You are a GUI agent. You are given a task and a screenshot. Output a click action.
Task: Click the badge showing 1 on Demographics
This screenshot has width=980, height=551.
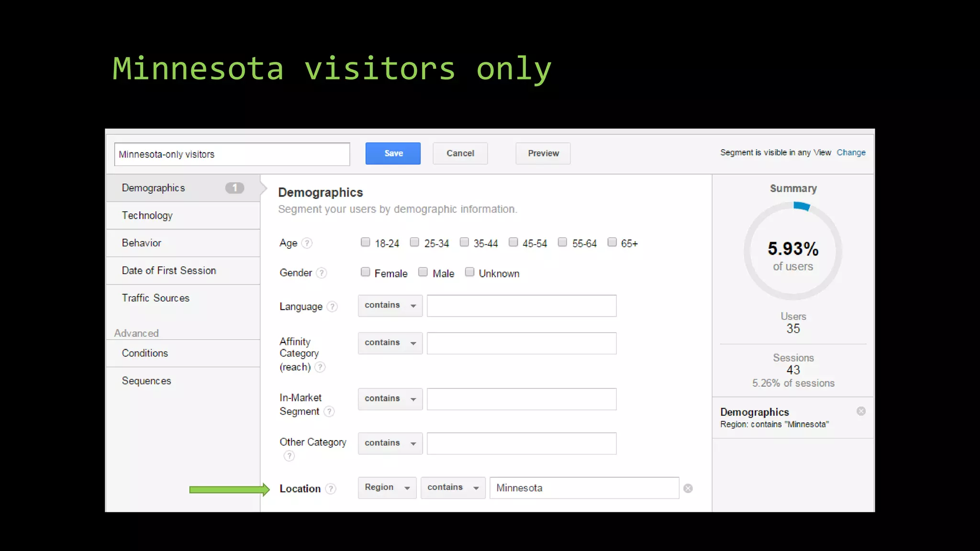pyautogui.click(x=234, y=188)
